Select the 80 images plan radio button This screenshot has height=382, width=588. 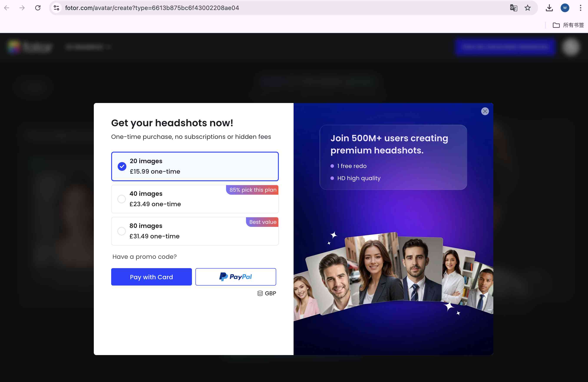(122, 231)
